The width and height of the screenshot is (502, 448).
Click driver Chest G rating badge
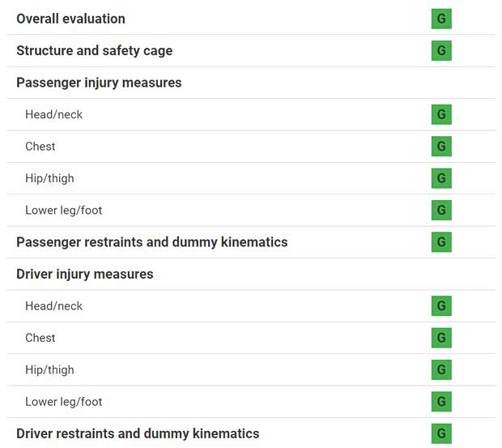pos(441,338)
